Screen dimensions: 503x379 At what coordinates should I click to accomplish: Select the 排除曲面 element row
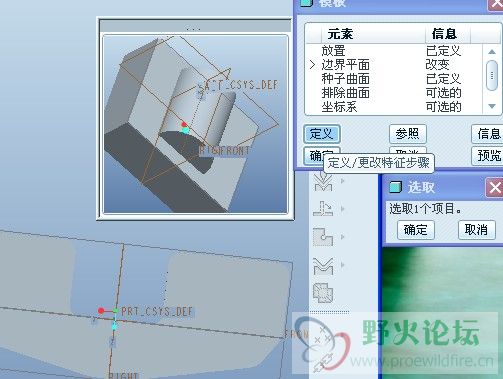tap(393, 93)
